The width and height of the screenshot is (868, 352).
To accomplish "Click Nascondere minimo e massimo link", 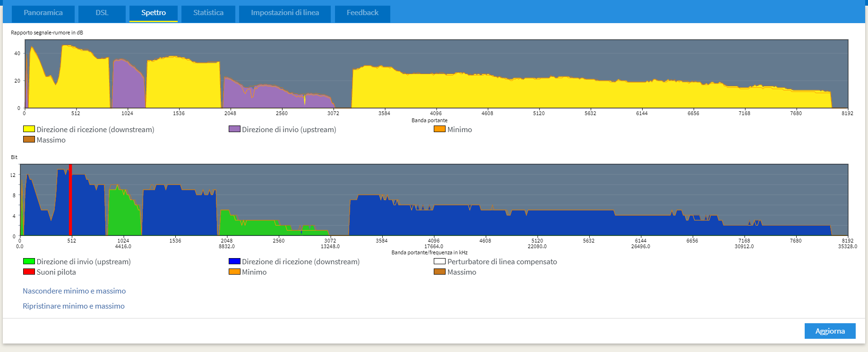I will tap(74, 291).
